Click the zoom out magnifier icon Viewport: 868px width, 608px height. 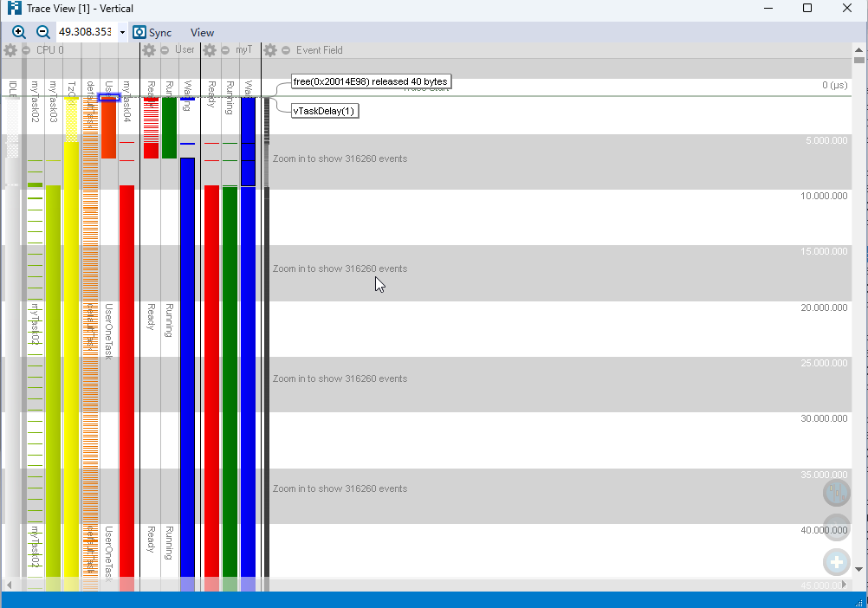[x=42, y=32]
